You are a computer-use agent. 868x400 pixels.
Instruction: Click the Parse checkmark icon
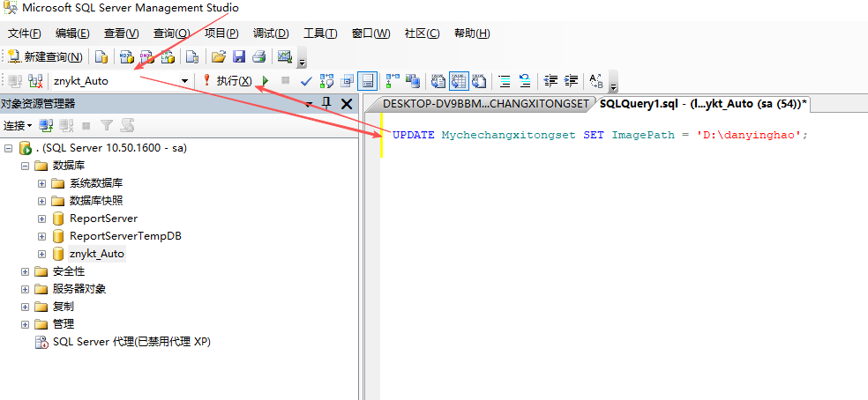tap(306, 81)
